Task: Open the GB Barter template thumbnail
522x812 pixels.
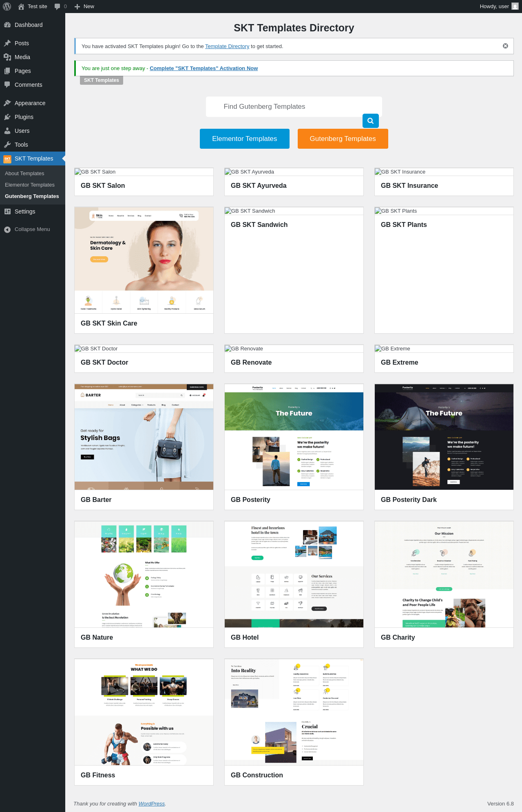Action: (144, 437)
